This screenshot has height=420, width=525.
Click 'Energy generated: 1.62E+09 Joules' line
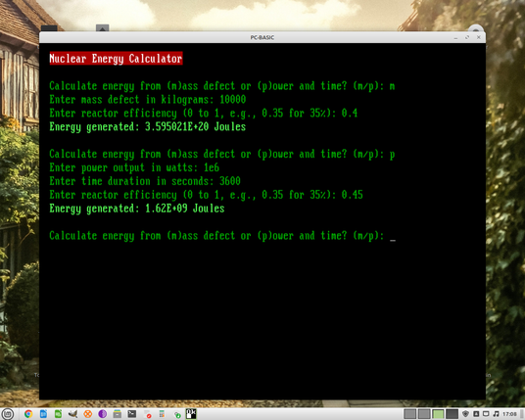[x=137, y=209]
